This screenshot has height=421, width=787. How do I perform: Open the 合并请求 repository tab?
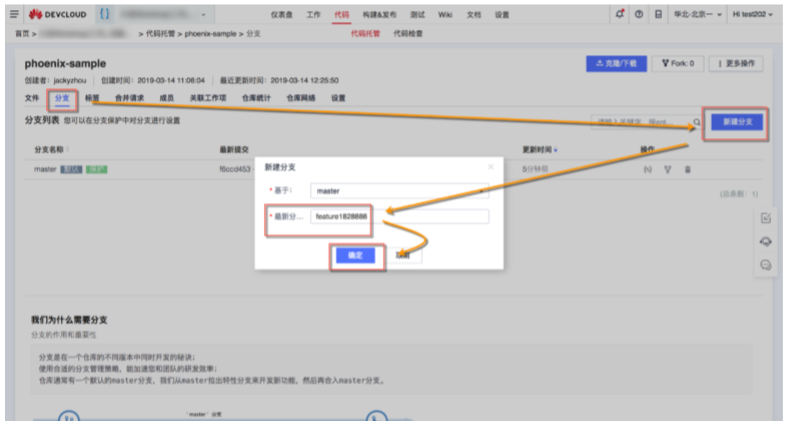pos(129,98)
